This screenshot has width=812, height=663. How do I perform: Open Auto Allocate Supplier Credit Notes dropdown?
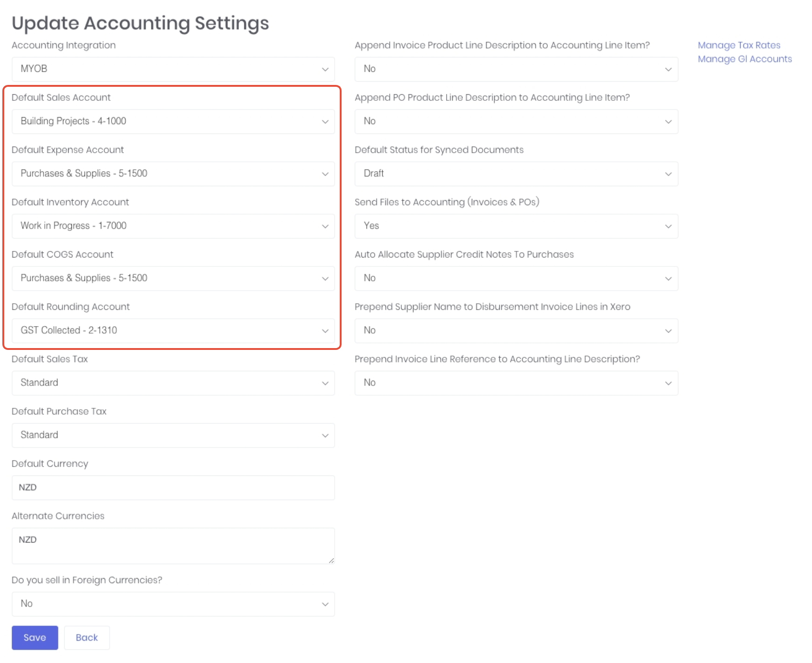516,278
